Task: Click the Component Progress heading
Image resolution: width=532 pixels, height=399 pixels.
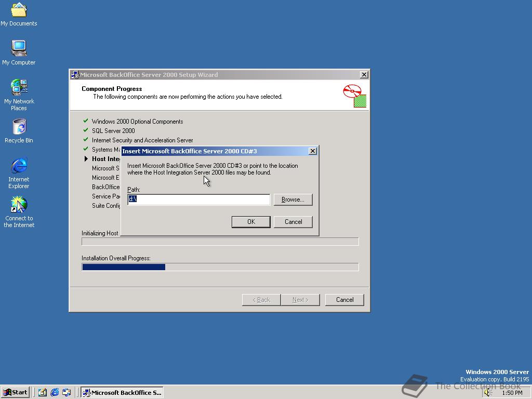Action: coord(112,89)
